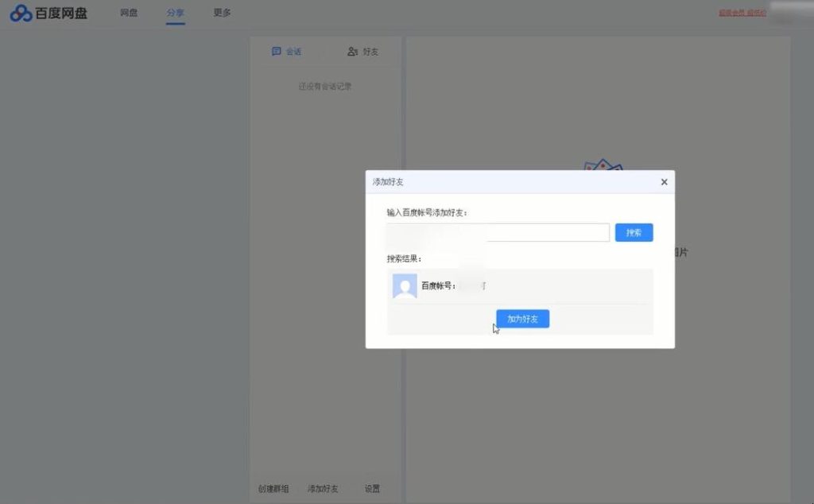Click the 超级会员 promotion link
Screen dimensions: 814x504
click(x=732, y=12)
